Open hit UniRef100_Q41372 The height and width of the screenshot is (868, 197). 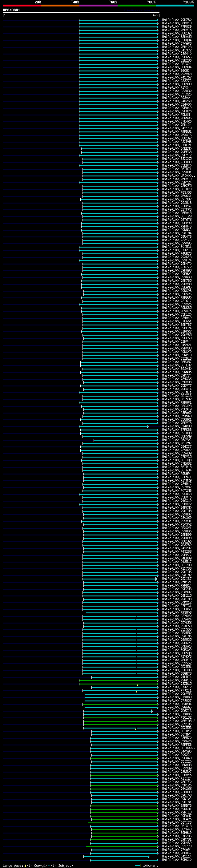click(177, 50)
